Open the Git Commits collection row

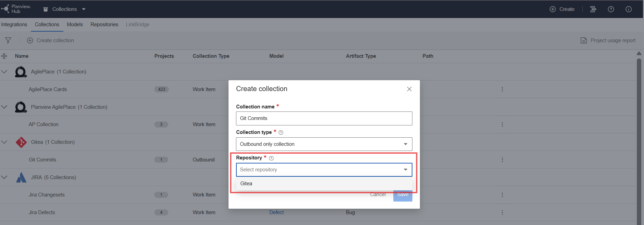tap(42, 160)
